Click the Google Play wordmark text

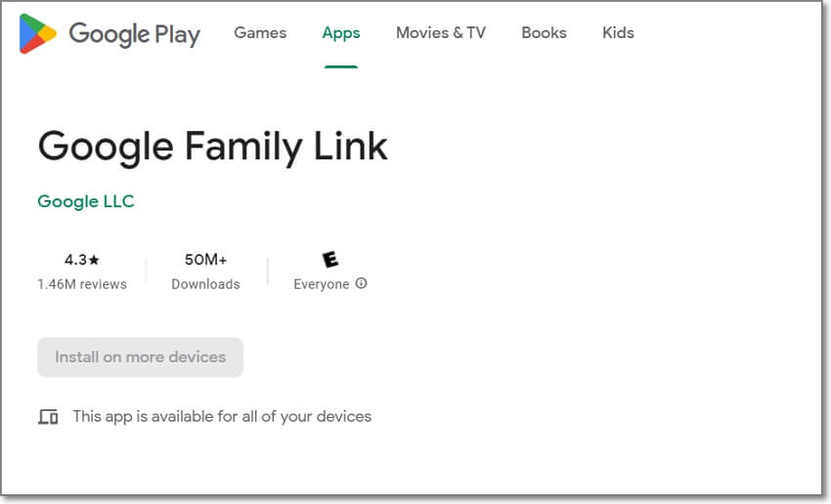(x=134, y=34)
